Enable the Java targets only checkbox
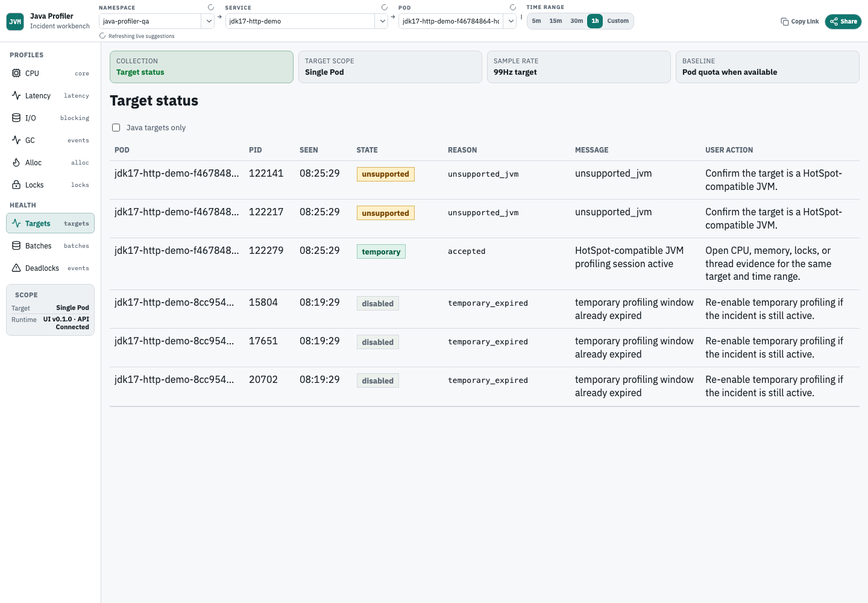 point(116,127)
